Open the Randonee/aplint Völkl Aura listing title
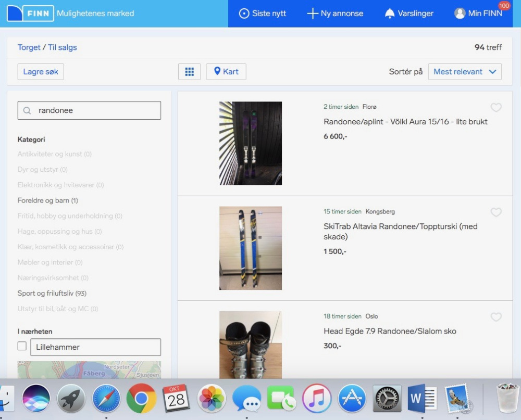521x420 pixels. pos(405,122)
